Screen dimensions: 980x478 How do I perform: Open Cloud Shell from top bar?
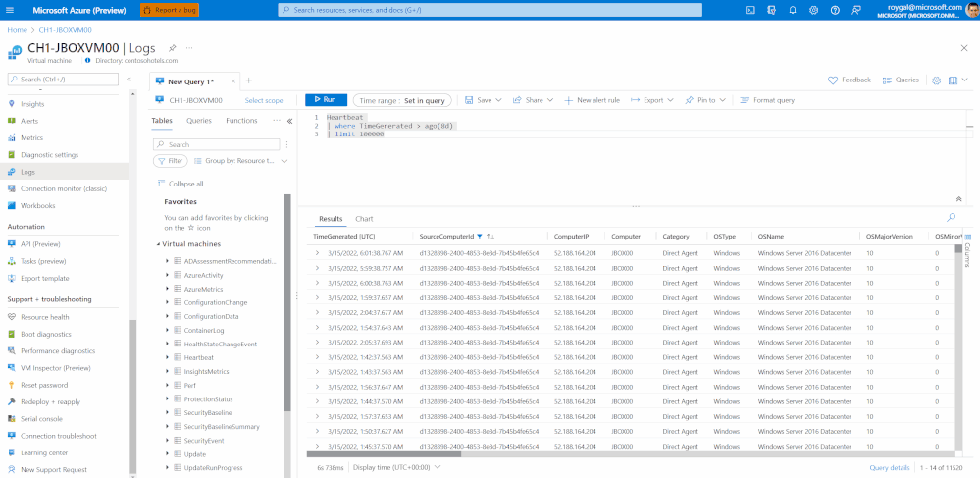coord(750,10)
